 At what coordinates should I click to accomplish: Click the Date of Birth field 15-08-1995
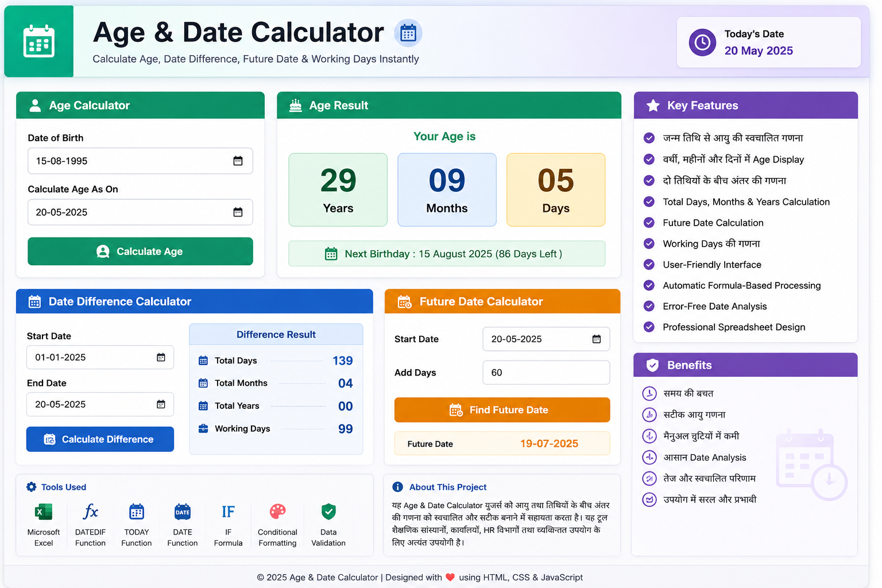point(140,161)
